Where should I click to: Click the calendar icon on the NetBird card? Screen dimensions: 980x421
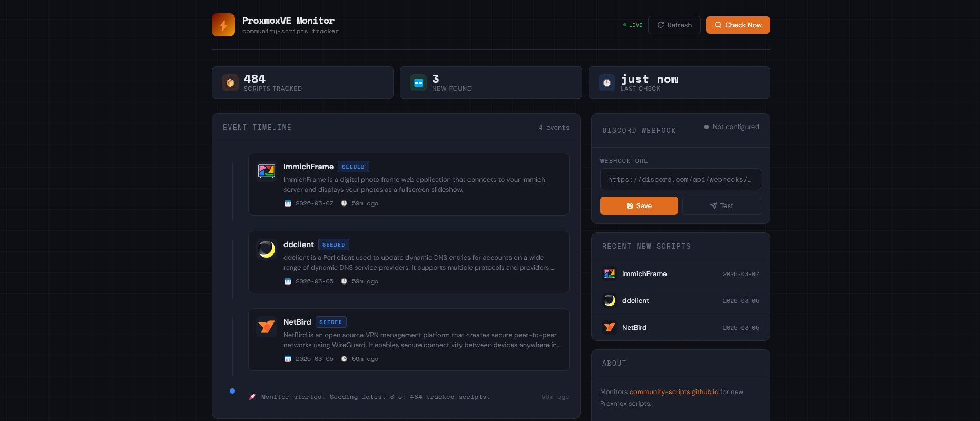(288, 359)
